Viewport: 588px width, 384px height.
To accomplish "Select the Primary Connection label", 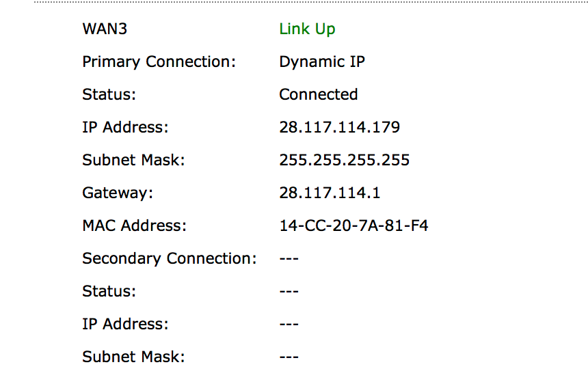I will tap(159, 62).
